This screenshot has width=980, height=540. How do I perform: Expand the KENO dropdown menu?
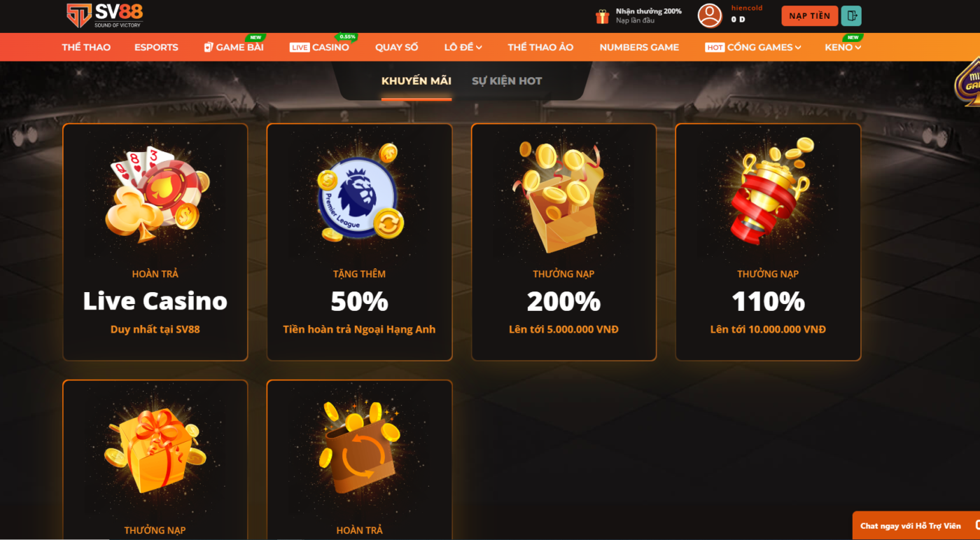click(843, 47)
